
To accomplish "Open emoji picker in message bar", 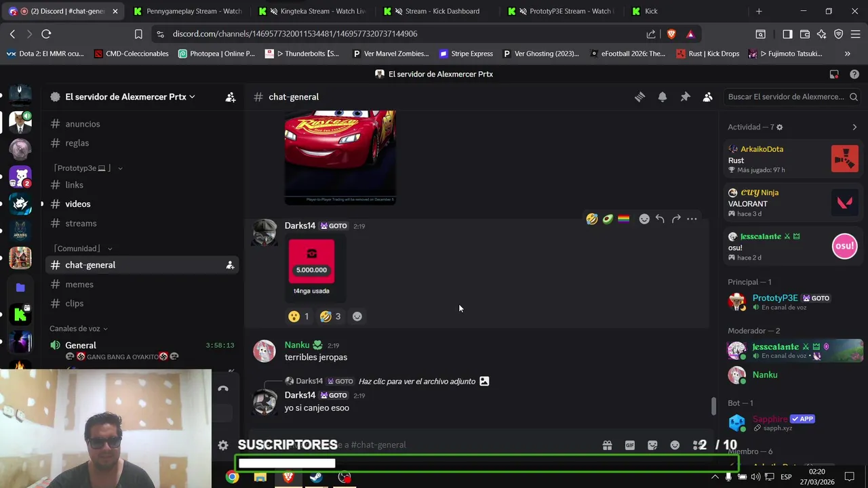I will pos(675,445).
